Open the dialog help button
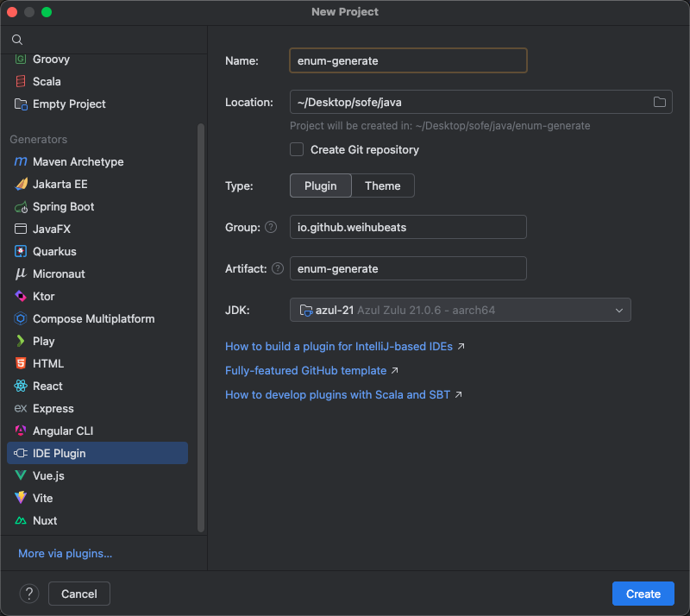 point(29,594)
